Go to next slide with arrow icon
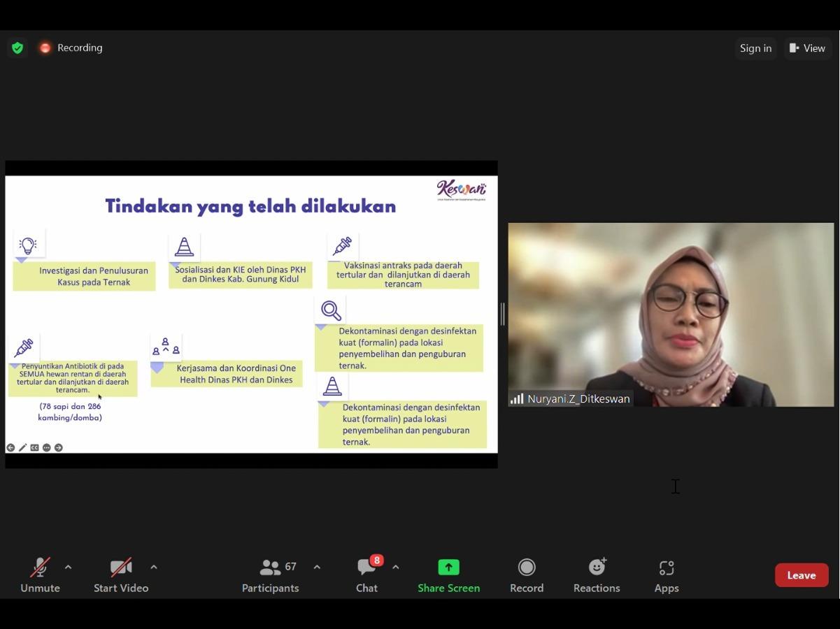 click(59, 447)
